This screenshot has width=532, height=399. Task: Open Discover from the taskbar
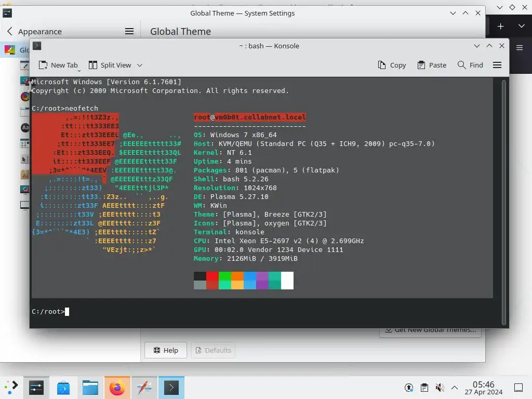[63, 388]
